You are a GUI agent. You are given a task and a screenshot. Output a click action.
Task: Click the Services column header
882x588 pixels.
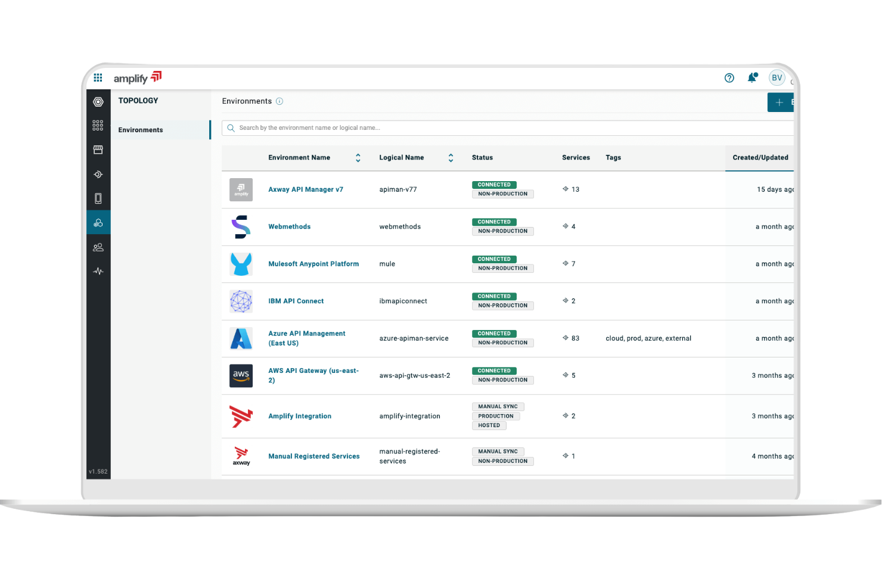(x=576, y=158)
